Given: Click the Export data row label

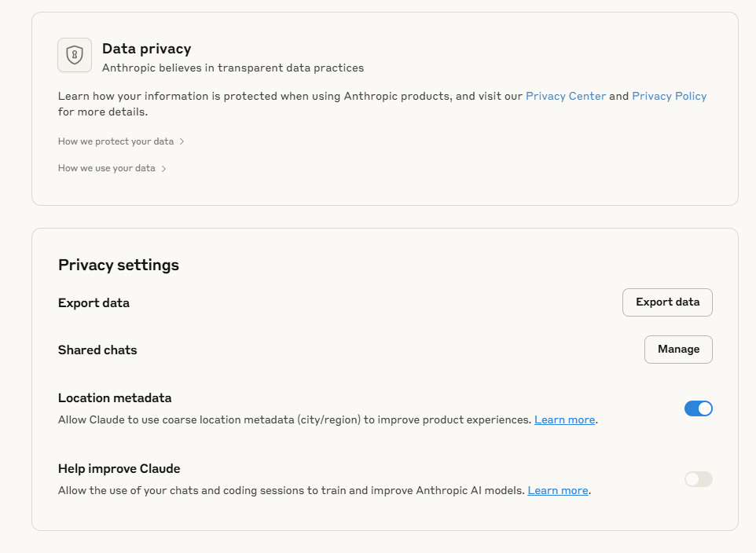Looking at the screenshot, I should coord(94,302).
